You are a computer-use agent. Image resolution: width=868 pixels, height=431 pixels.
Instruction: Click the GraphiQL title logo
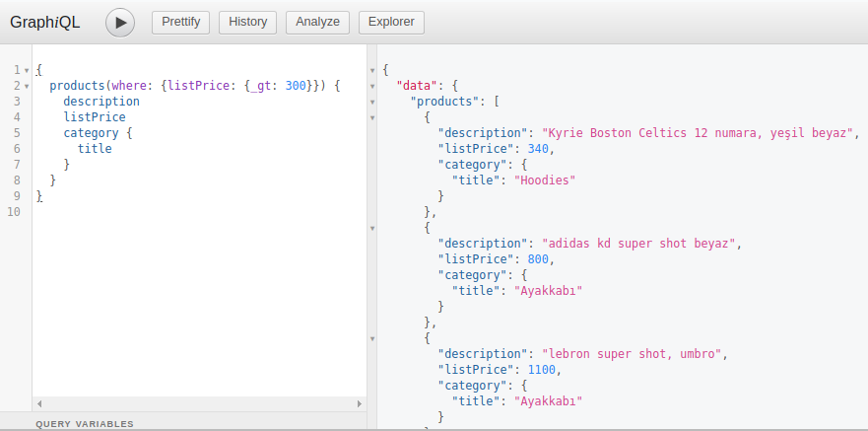tap(45, 22)
